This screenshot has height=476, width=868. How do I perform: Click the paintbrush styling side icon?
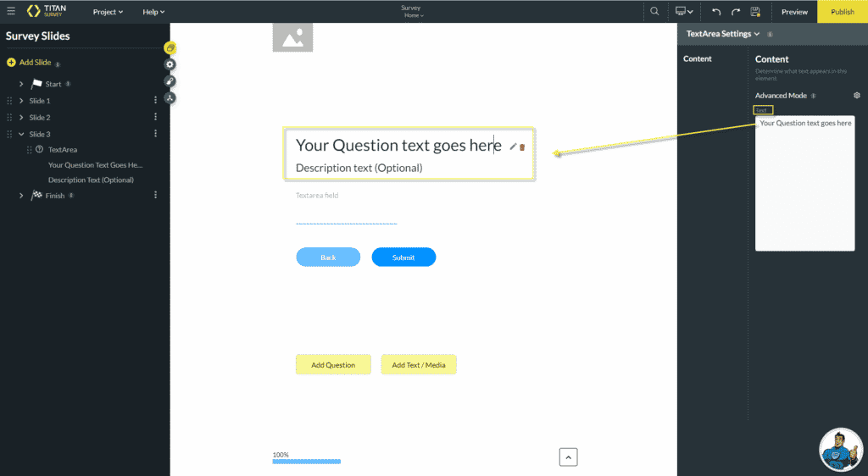pyautogui.click(x=170, y=81)
